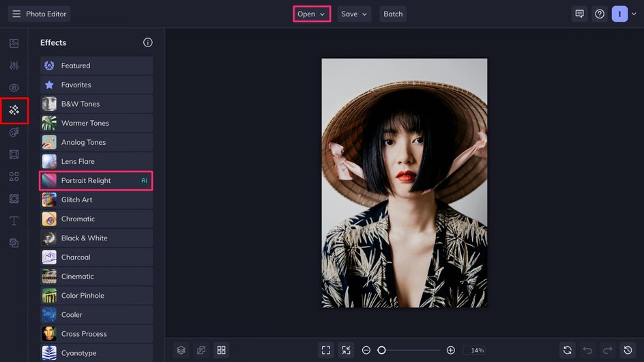Expand the Open dropdown
This screenshot has width=644, height=362.
pyautogui.click(x=312, y=14)
